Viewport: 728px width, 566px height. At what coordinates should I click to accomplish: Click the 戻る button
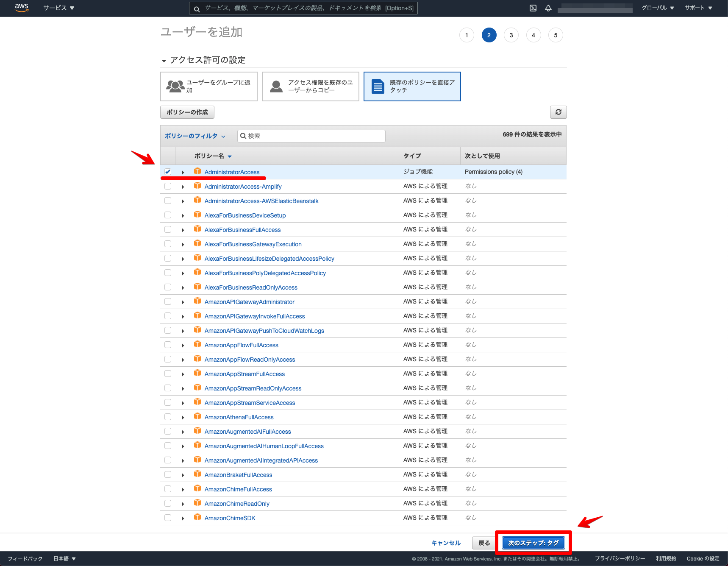click(484, 543)
